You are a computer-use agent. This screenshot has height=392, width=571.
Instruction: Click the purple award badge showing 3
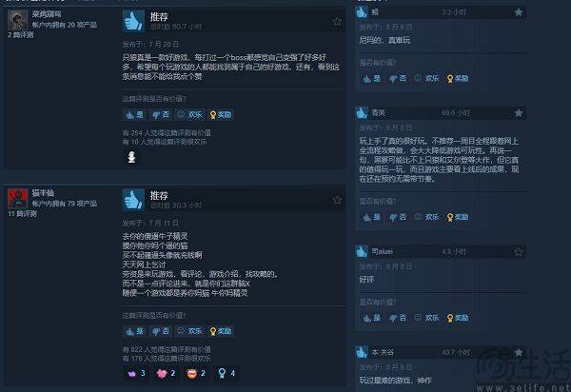136,373
